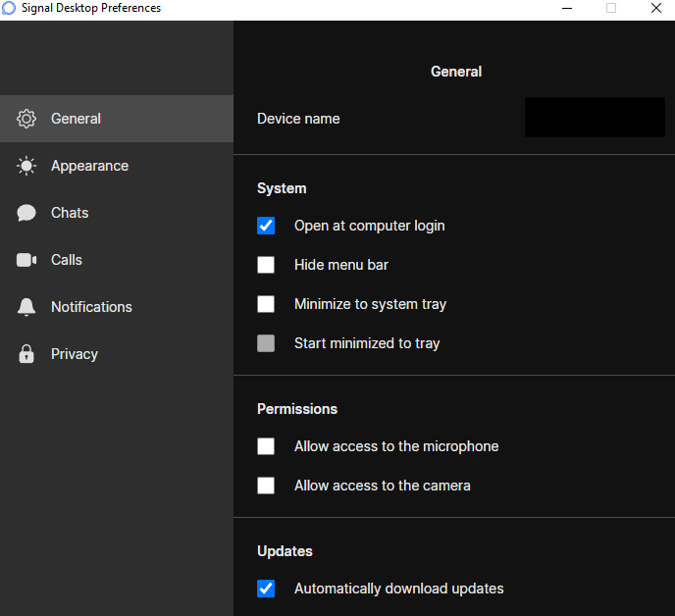Screen dimensions: 675x616
Task: Click the Device name label
Action: 298,119
